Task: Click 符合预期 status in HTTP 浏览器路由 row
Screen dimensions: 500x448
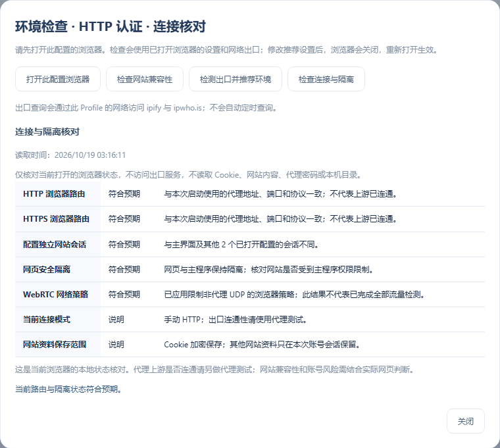Action: coord(124,194)
